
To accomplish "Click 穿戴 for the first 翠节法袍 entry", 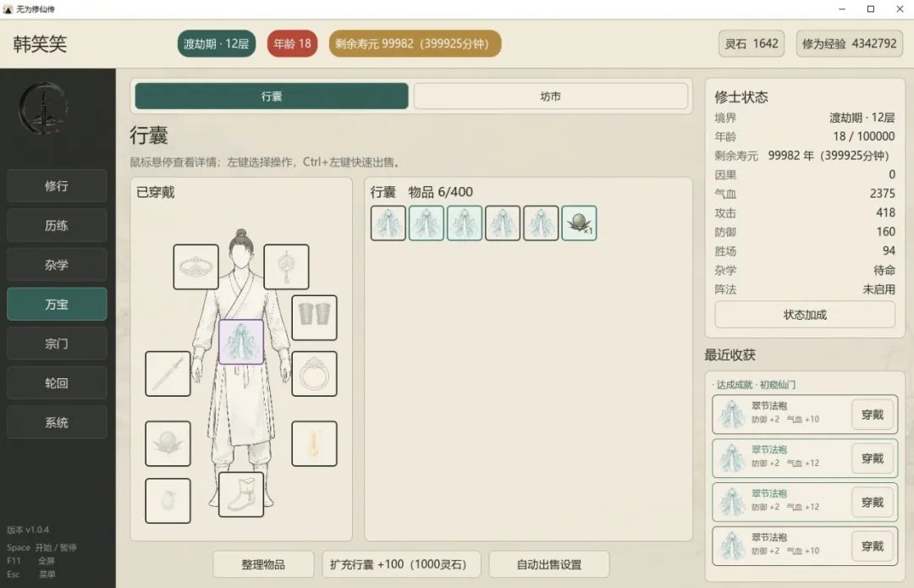I will (x=873, y=415).
